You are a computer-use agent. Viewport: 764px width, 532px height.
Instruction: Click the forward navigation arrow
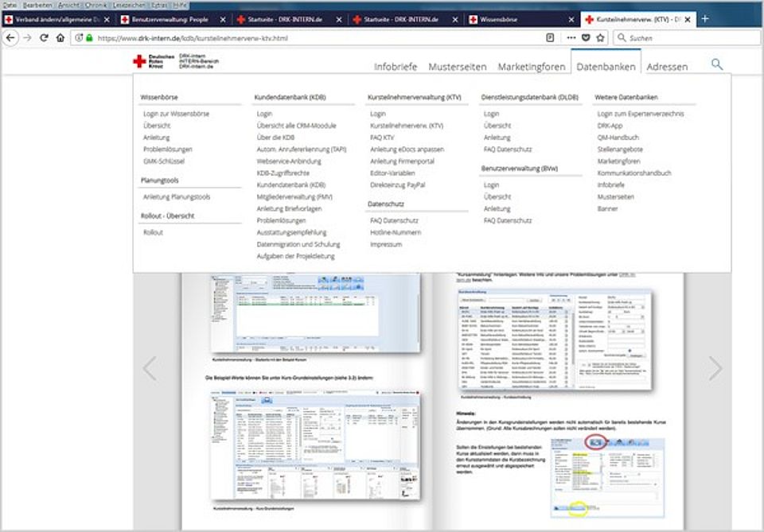[x=26, y=37]
